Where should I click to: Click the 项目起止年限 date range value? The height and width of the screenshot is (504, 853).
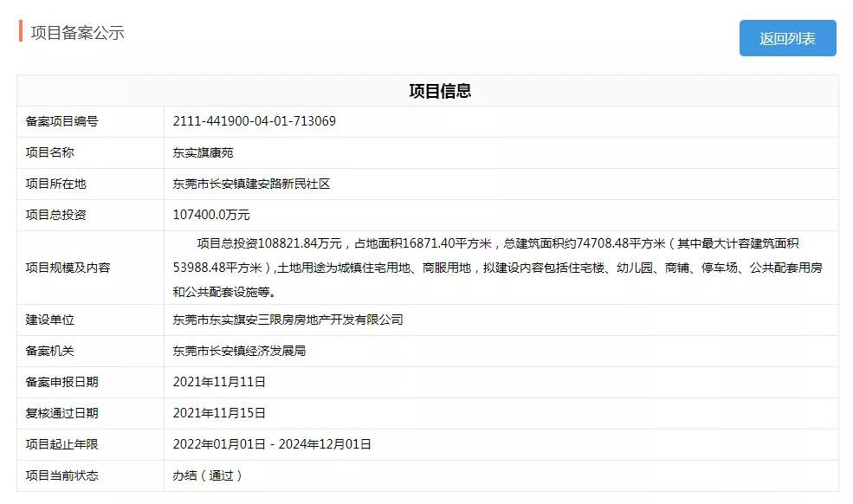[x=272, y=443]
